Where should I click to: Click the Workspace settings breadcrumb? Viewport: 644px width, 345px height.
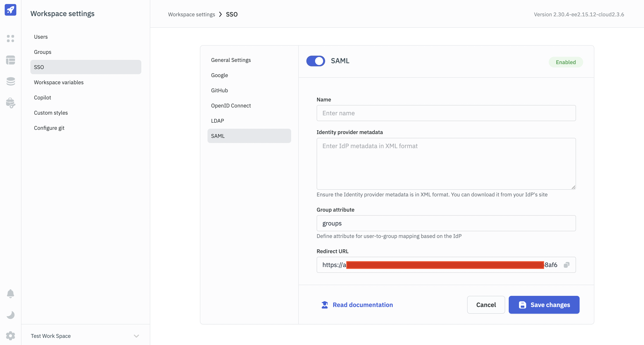point(191,15)
